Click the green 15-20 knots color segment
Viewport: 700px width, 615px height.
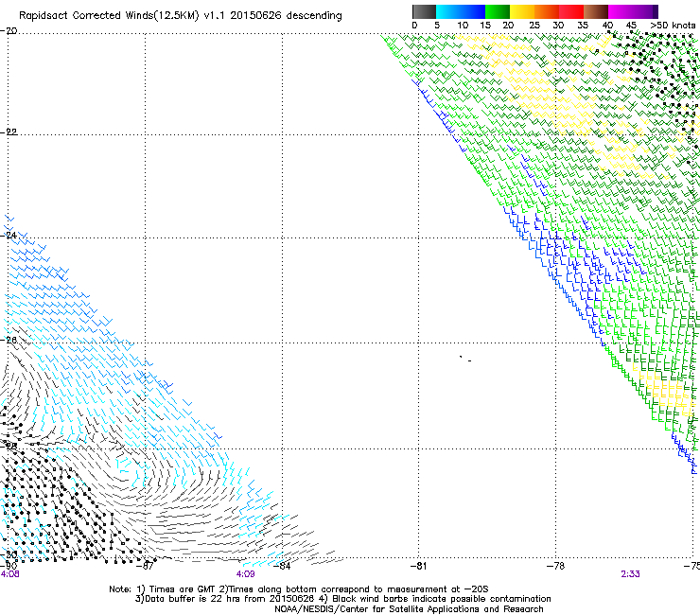[x=498, y=11]
